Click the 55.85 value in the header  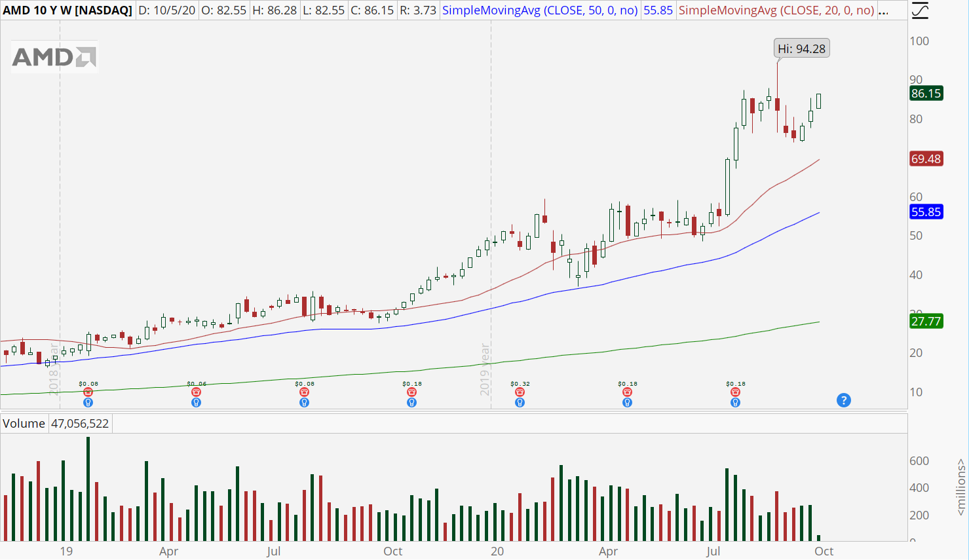[x=658, y=10]
